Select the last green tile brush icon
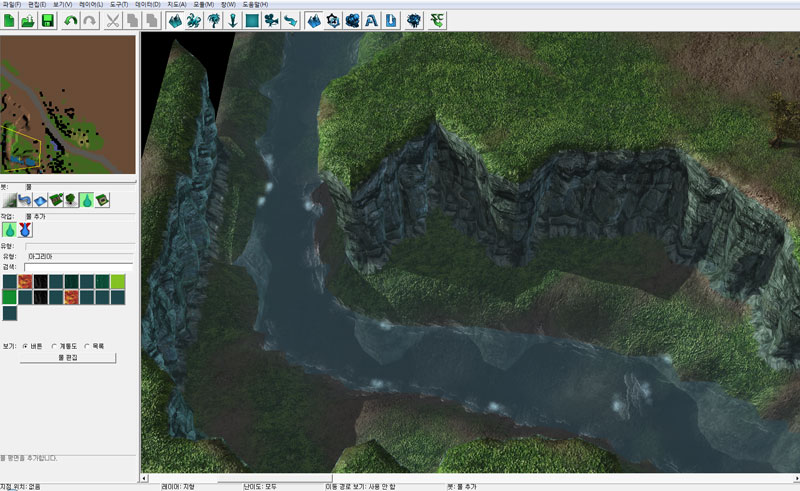800x491 pixels. point(103,200)
